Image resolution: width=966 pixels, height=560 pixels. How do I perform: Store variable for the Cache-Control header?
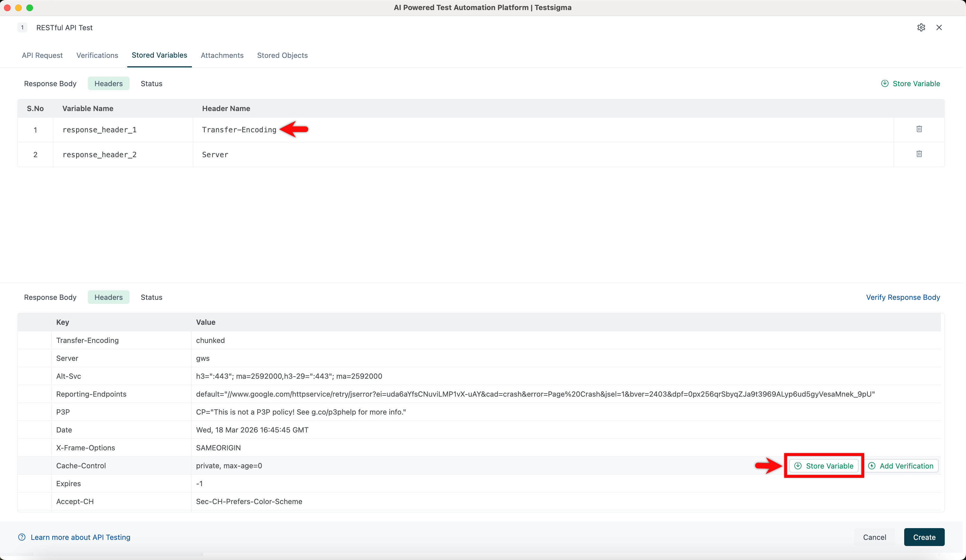(823, 465)
